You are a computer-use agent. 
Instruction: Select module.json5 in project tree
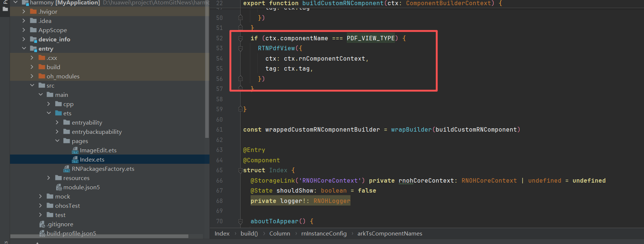click(x=81, y=187)
